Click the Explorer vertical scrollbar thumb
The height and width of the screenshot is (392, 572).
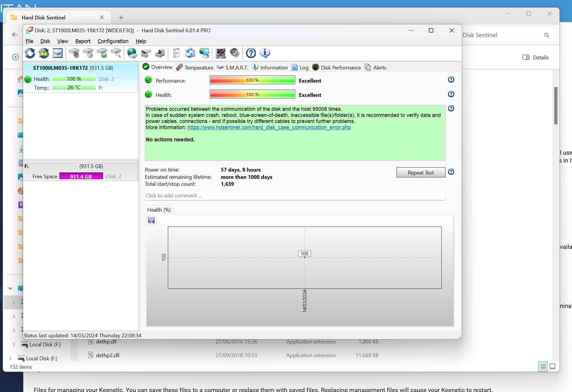556,106
